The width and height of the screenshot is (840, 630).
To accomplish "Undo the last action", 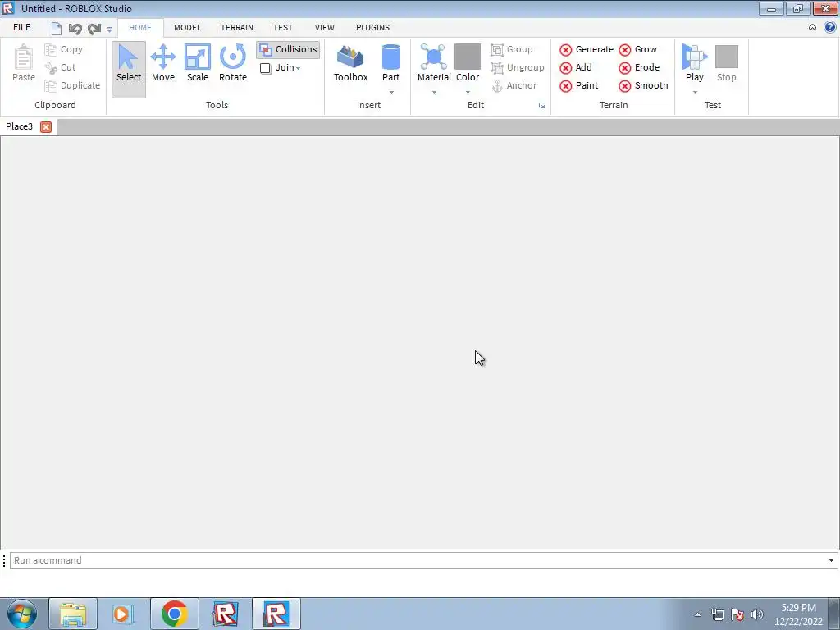I will coord(75,29).
